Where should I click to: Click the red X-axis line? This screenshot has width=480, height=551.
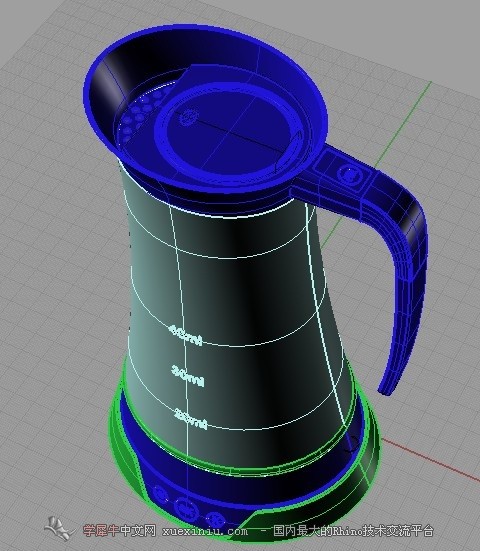click(430, 460)
